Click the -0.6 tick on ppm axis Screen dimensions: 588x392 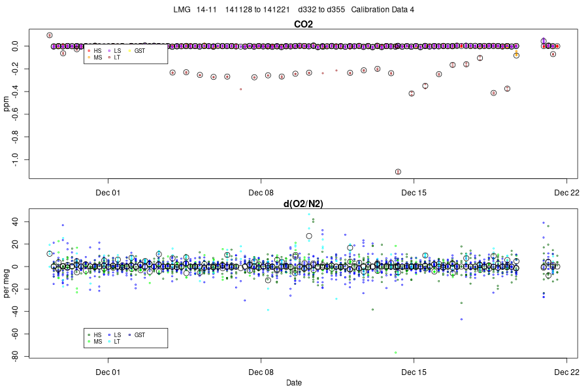(16, 114)
